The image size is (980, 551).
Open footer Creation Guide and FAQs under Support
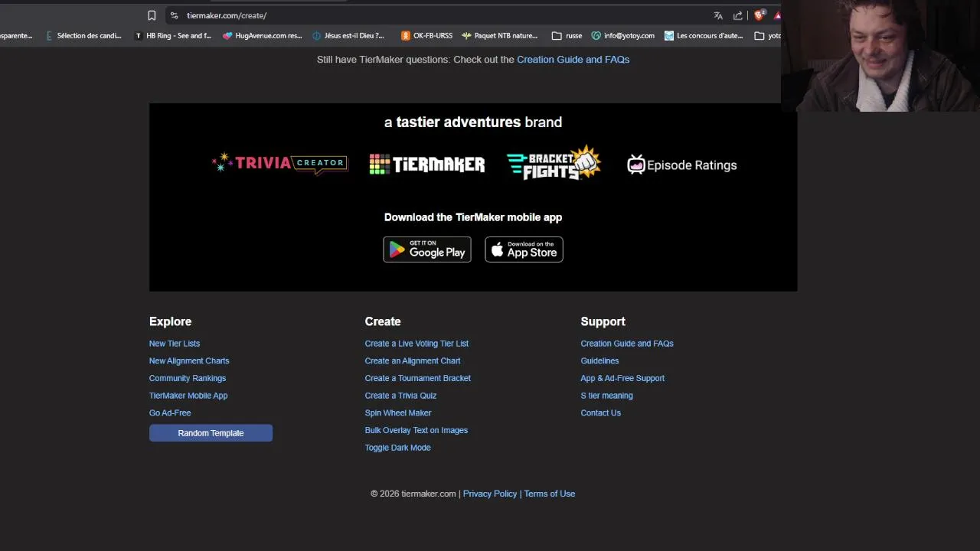(627, 344)
